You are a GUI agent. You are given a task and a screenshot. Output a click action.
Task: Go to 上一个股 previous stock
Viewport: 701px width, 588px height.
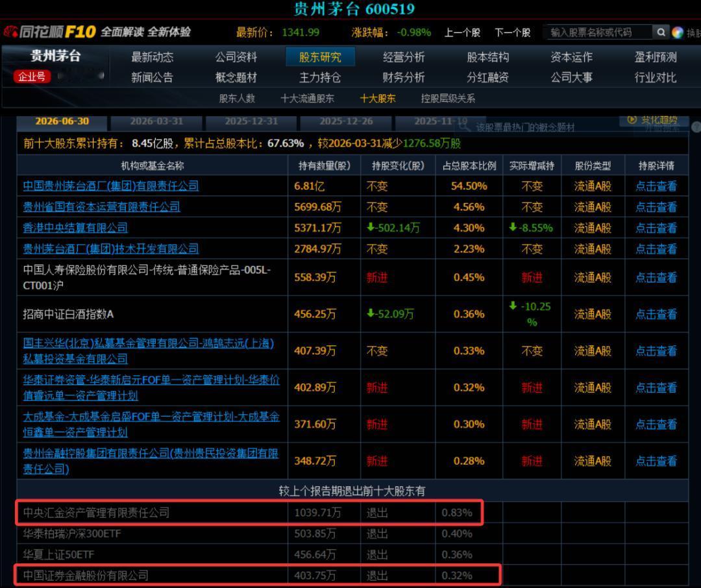click(x=462, y=32)
